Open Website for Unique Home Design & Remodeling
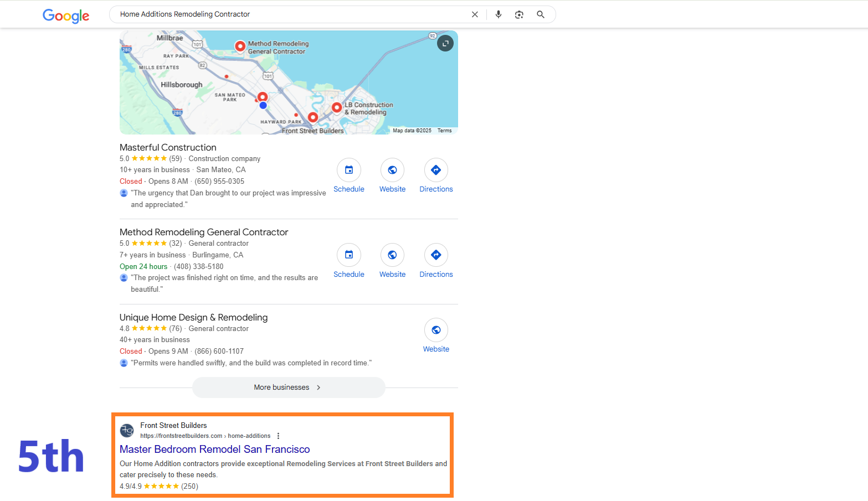Screen dimensions: 868x501 436,336
